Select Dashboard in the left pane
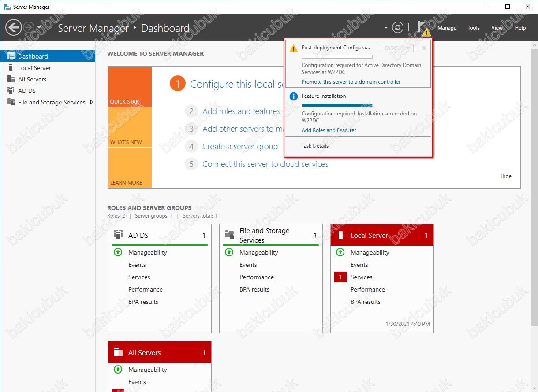The width and height of the screenshot is (538, 392). click(48, 56)
